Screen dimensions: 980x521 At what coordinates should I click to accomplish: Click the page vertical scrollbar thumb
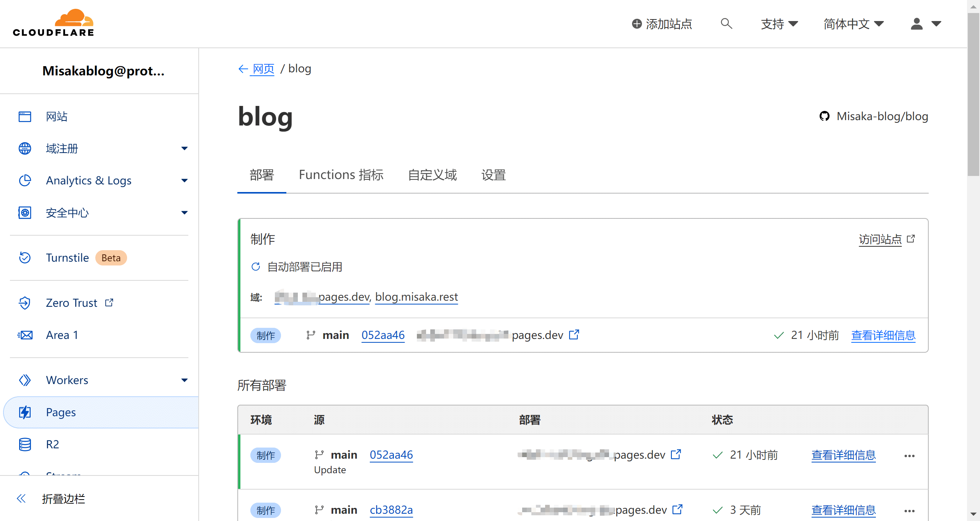(973, 94)
